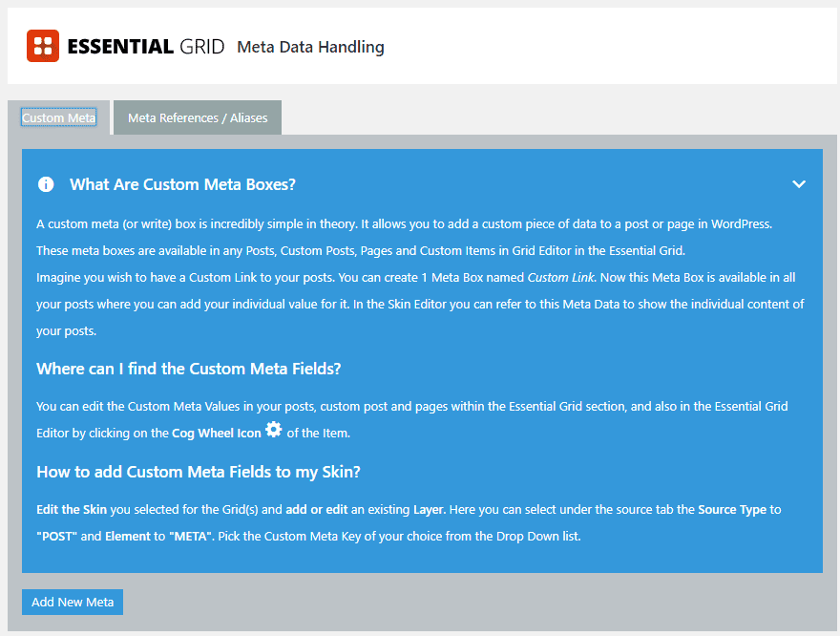Click the bold 'Cog Wheel Icon' text
Image resolution: width=840 pixels, height=636 pixels.
[x=216, y=433]
